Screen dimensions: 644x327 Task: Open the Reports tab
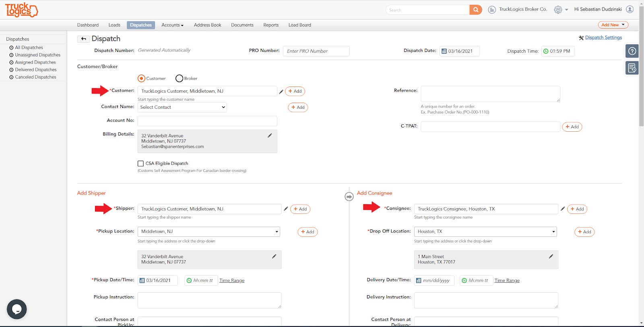[x=271, y=25]
